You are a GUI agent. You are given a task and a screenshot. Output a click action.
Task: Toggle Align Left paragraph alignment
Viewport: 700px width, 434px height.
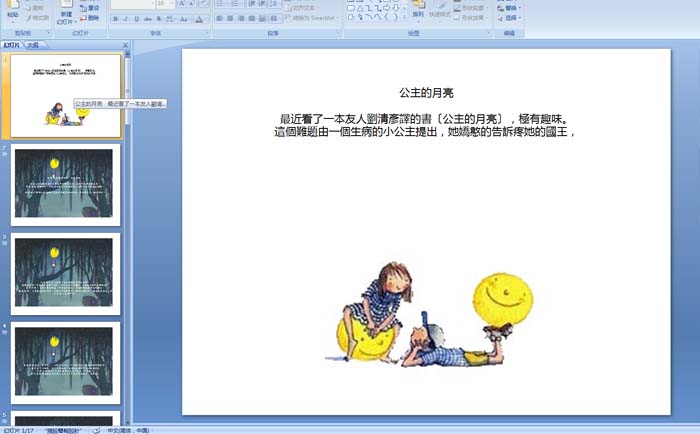point(219,18)
